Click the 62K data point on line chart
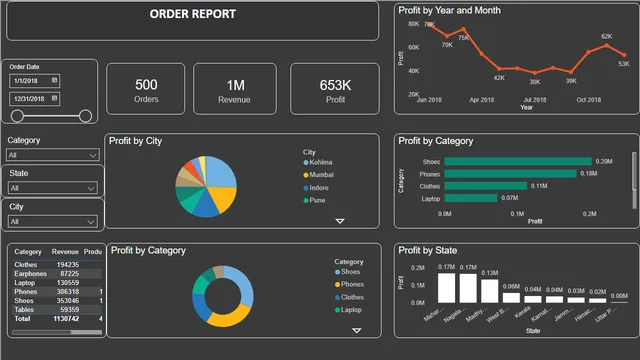 (x=607, y=46)
